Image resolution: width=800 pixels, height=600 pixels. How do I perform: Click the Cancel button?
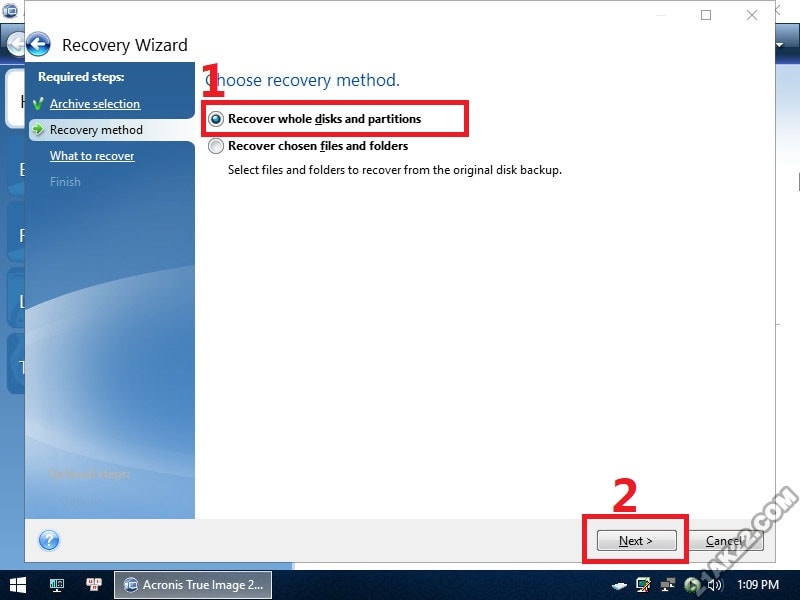pos(726,540)
